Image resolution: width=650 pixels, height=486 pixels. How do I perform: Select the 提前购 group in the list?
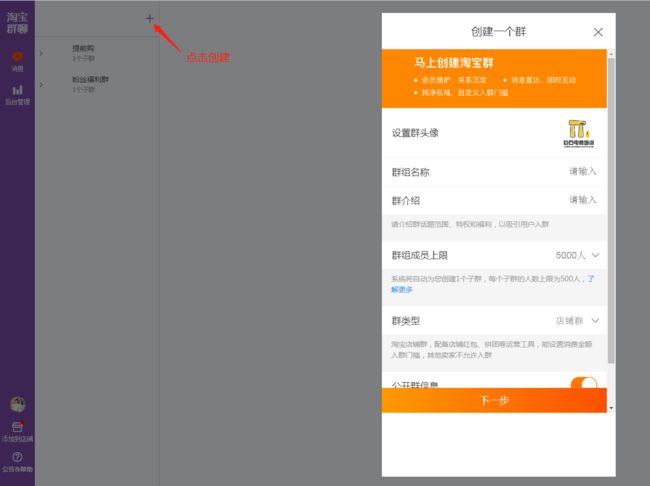97,53
